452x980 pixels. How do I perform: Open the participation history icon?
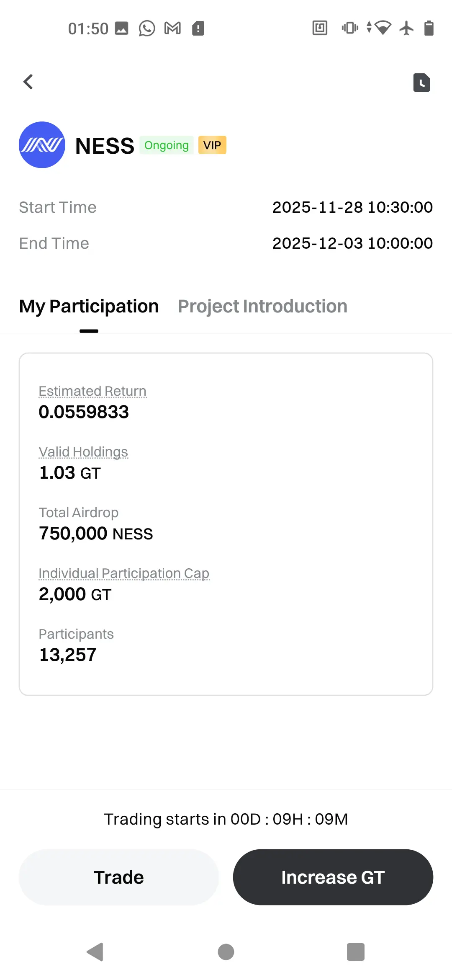click(x=421, y=83)
